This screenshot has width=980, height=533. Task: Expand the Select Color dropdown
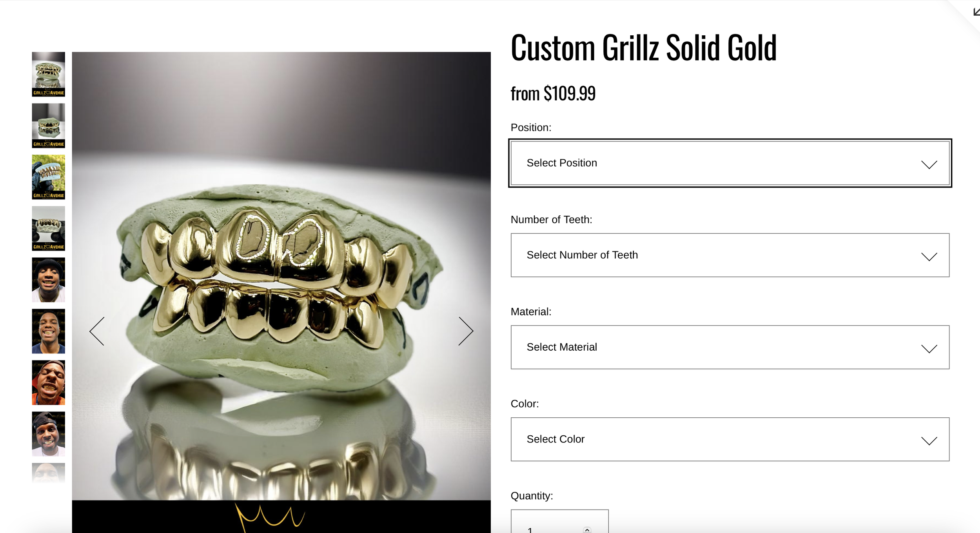point(730,439)
